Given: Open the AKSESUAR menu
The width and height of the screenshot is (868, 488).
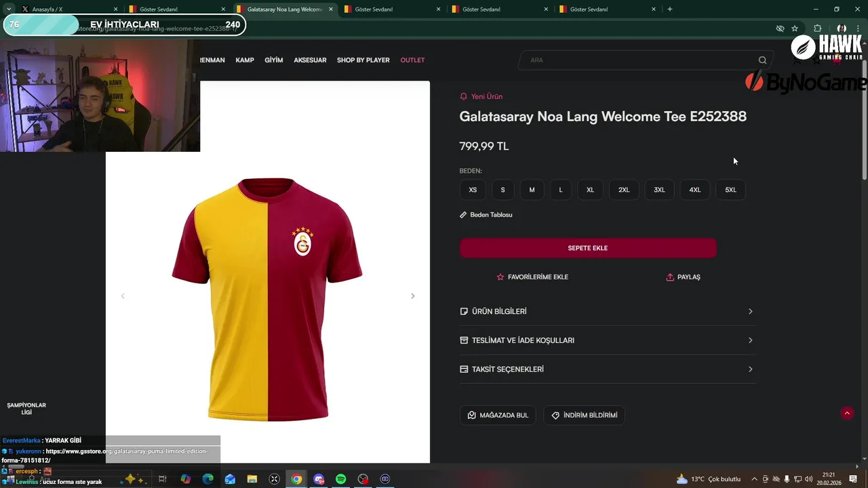Looking at the screenshot, I should point(310,60).
